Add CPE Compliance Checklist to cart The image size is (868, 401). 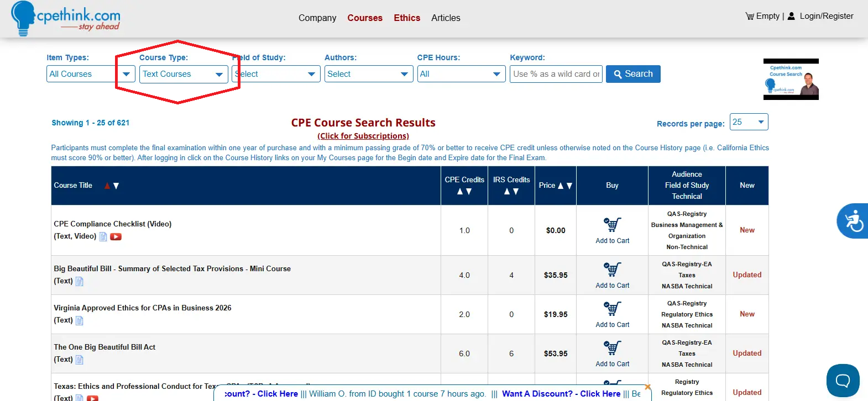click(x=612, y=230)
